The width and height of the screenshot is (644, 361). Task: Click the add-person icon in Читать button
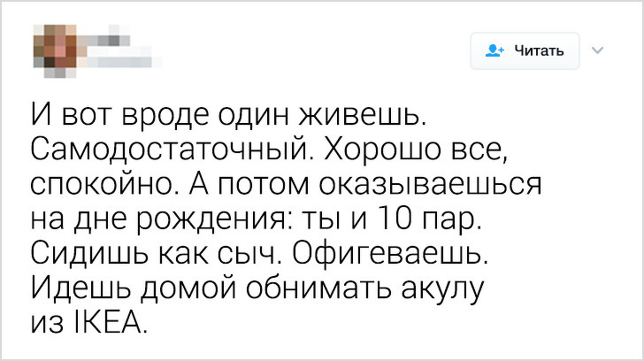[x=494, y=50]
